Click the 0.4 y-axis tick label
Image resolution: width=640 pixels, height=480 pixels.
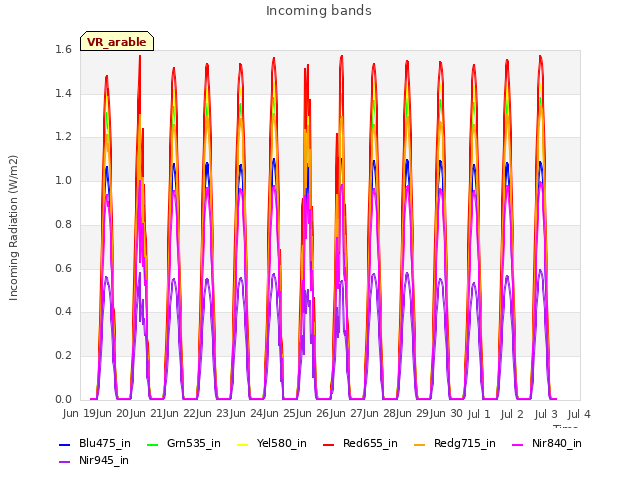[63, 311]
